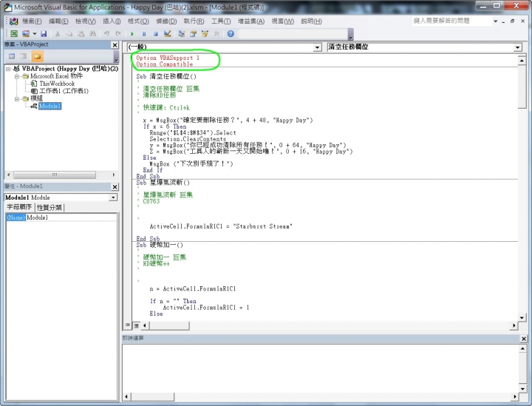Click the Redo arrow icon
Viewport: 532px width, 406px height.
[x=118, y=33]
